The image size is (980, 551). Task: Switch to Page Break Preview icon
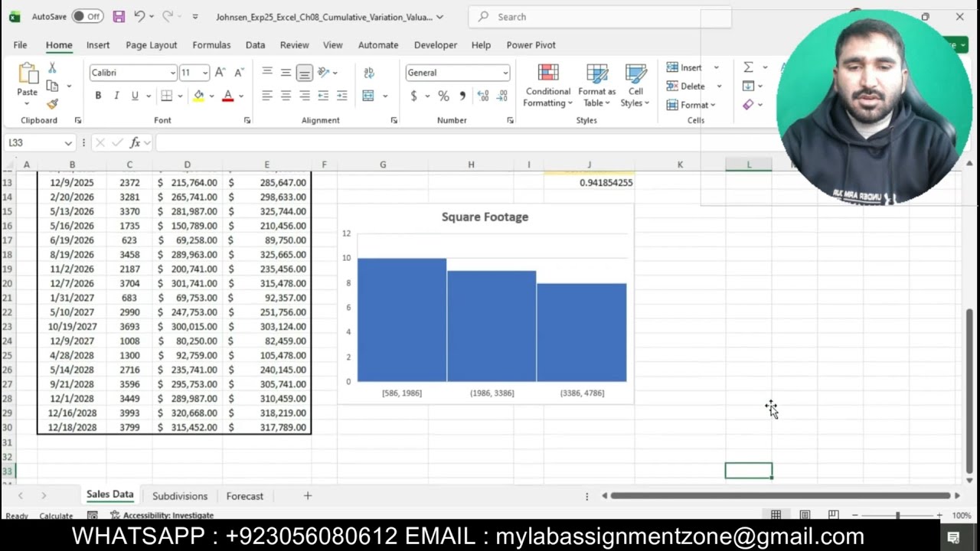(833, 515)
